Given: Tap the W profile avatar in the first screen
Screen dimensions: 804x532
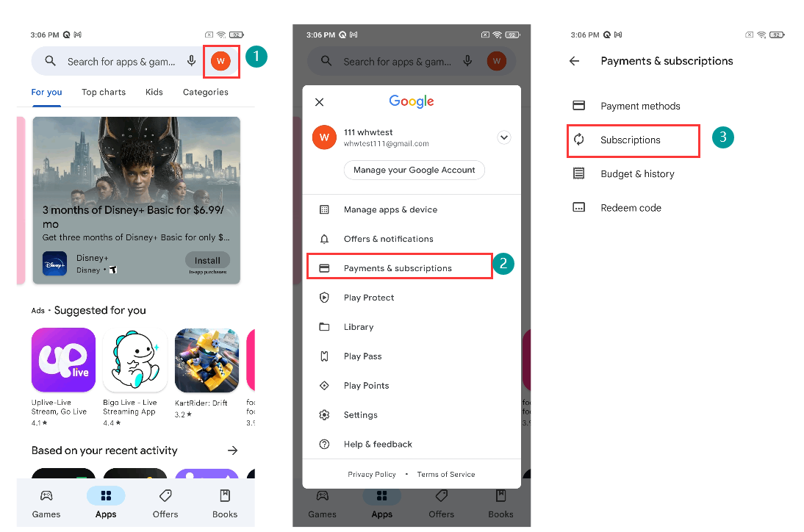Looking at the screenshot, I should 220,61.
